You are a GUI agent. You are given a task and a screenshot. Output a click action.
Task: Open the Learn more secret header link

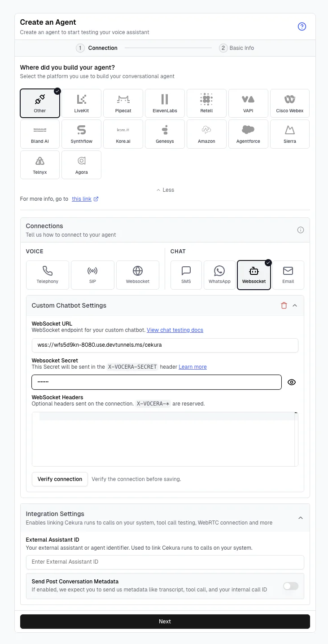pyautogui.click(x=192, y=367)
